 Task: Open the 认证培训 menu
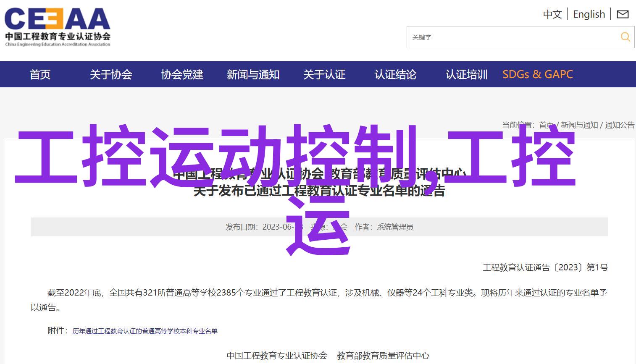point(466,75)
